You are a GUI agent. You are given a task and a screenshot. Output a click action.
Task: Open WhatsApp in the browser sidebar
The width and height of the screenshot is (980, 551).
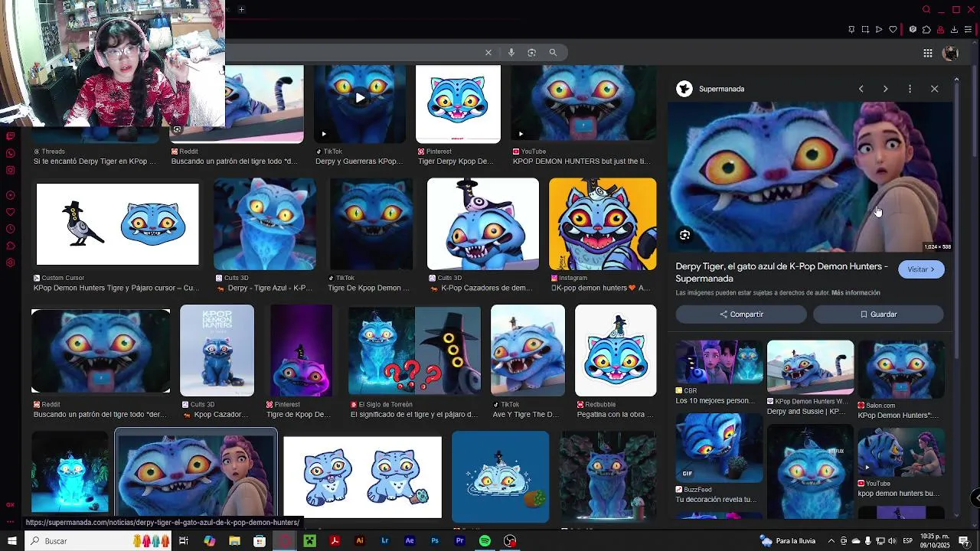[x=11, y=153]
